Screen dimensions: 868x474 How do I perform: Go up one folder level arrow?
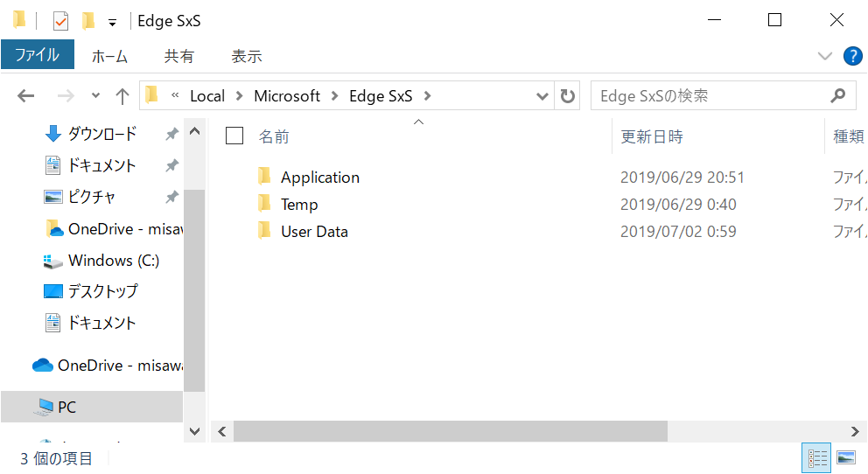122,96
